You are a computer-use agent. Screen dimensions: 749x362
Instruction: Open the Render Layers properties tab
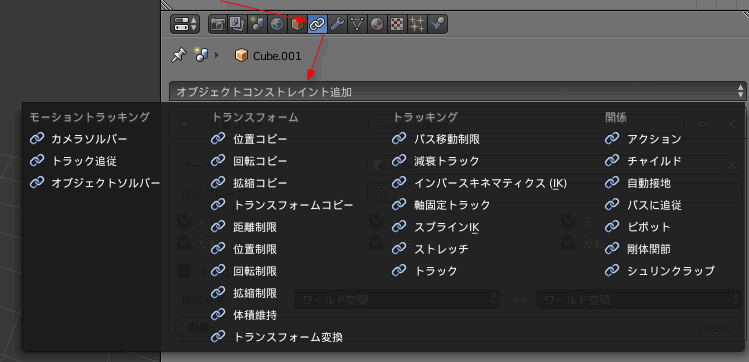click(x=237, y=24)
